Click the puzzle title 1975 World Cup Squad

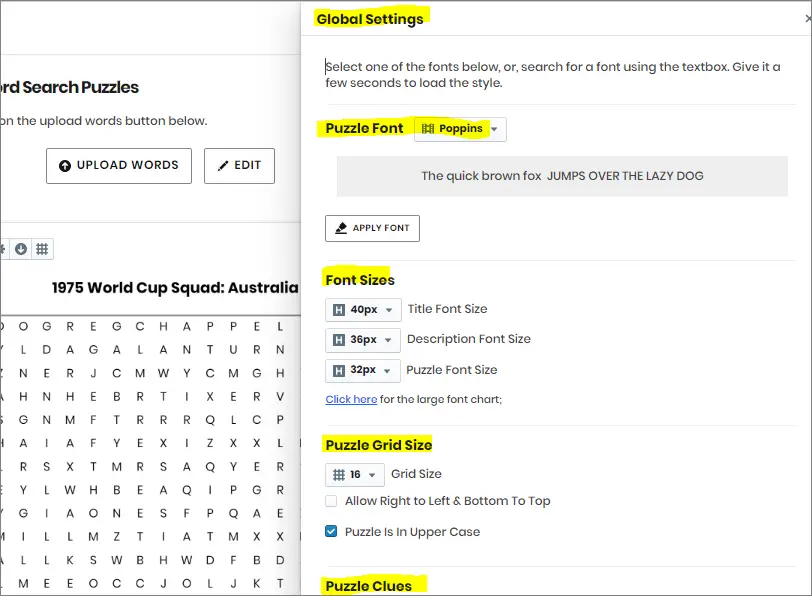point(175,287)
